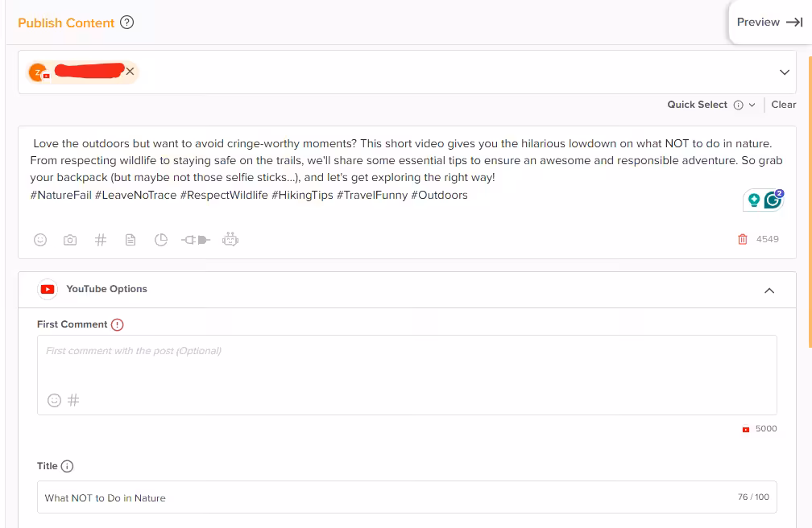Click the 4549 character count
Screen dimensions: 812x528
coord(768,239)
